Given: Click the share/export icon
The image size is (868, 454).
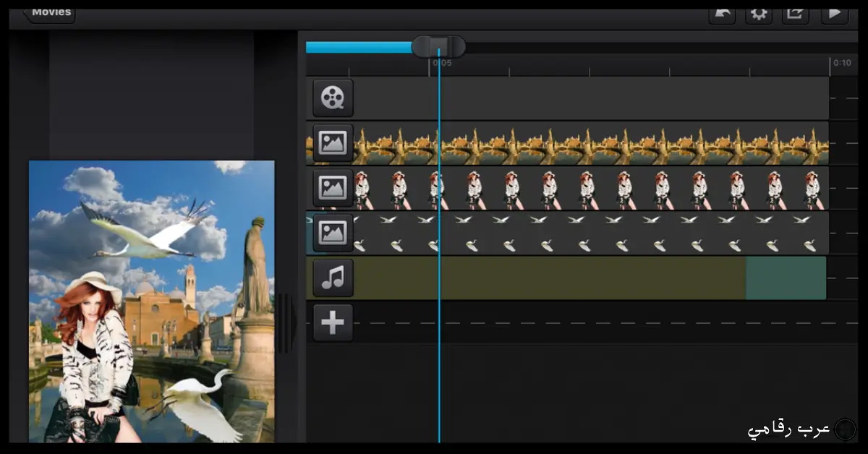Looking at the screenshot, I should click(796, 14).
